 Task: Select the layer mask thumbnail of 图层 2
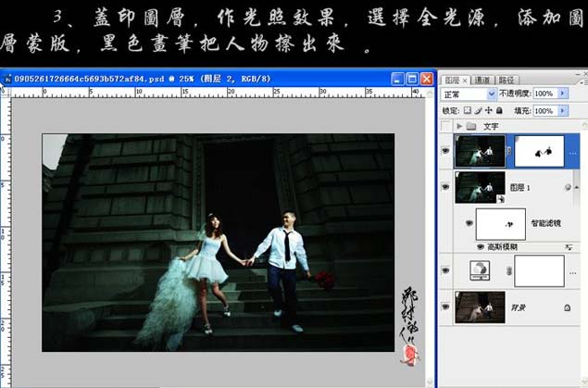539,152
